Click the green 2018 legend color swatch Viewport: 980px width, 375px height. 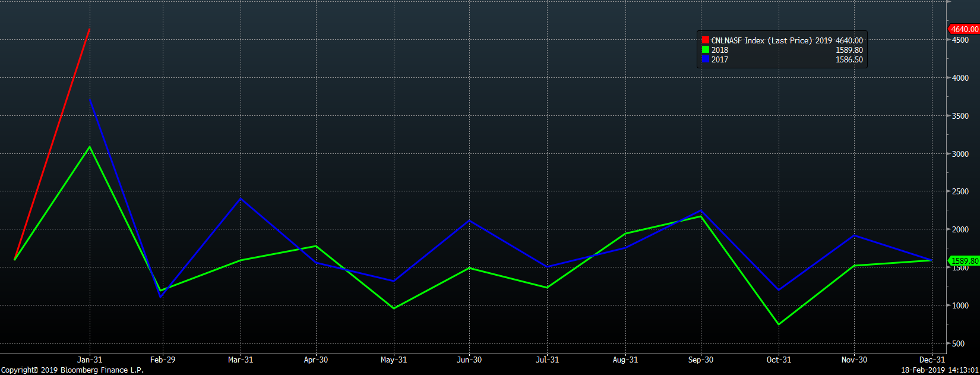(x=705, y=50)
